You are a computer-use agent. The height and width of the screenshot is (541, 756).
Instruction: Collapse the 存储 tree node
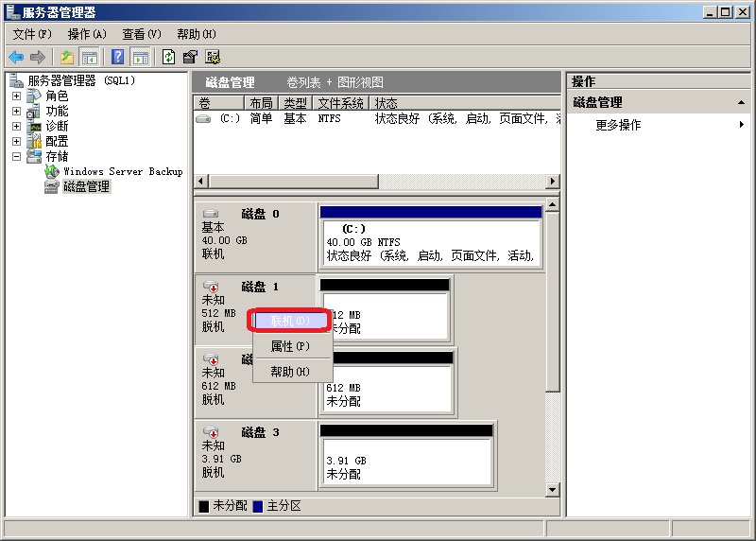16,156
